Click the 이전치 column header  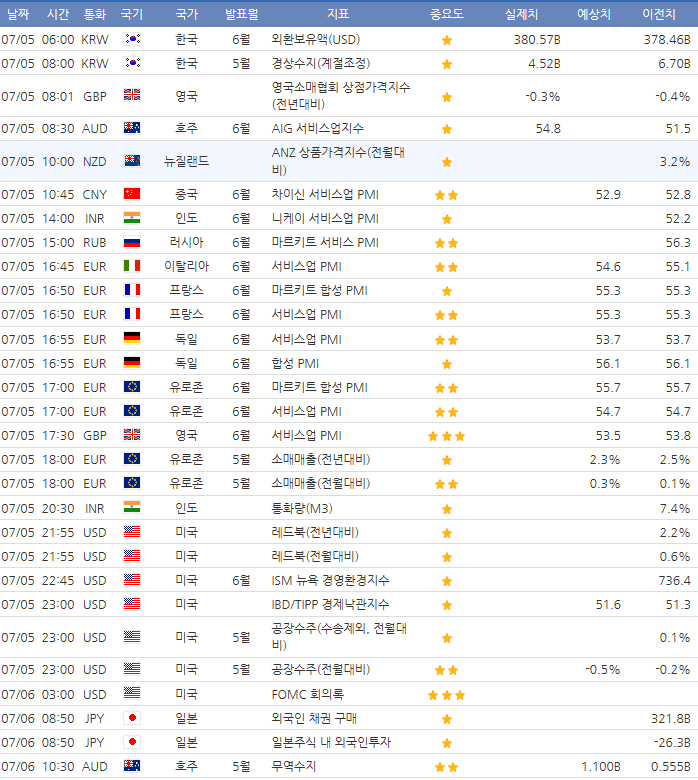tap(659, 14)
